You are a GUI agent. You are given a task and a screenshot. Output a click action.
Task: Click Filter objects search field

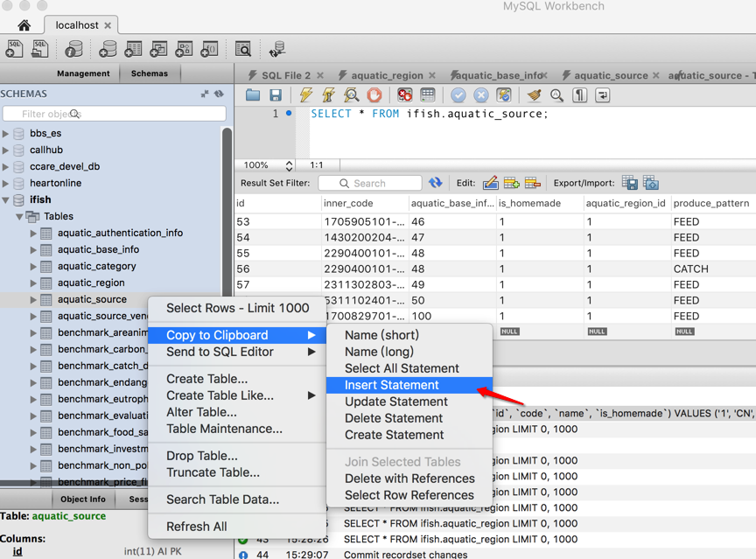tap(115, 114)
